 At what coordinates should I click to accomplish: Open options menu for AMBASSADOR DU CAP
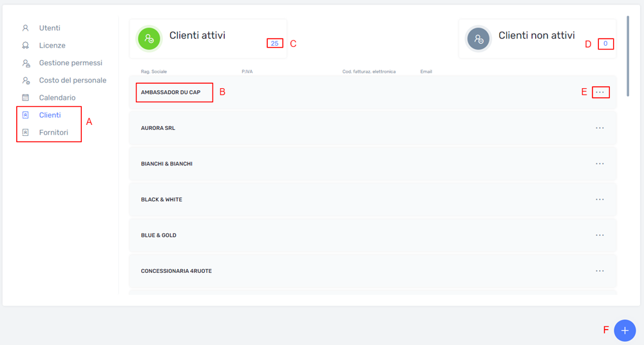coord(600,93)
